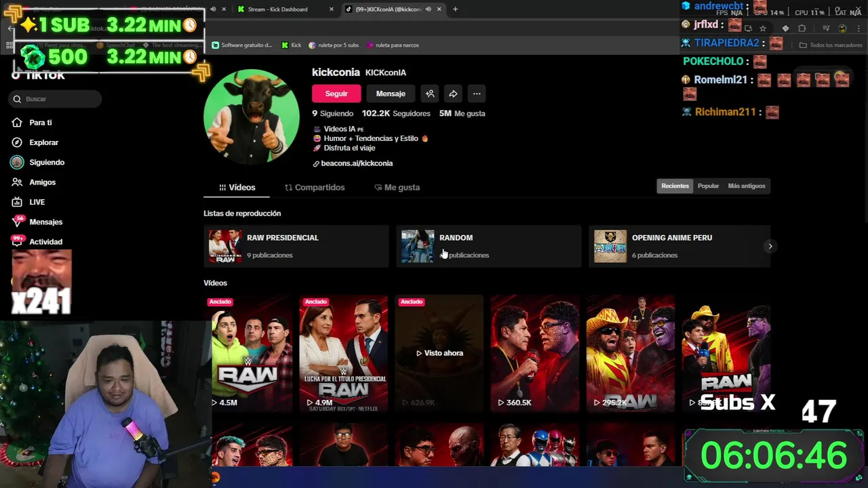Image resolution: width=868 pixels, height=488 pixels.
Task: Click the add-friend icon beside Mensaje
Action: [430, 94]
